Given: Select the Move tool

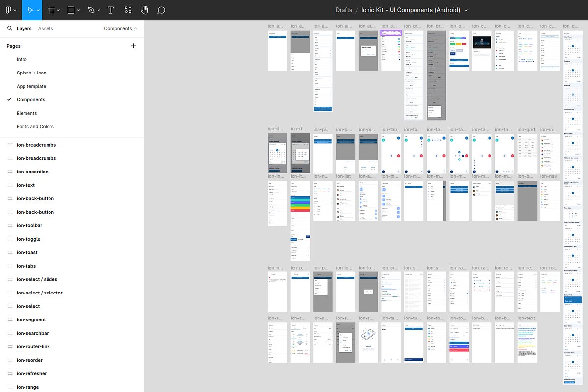Looking at the screenshot, I should (30, 10).
